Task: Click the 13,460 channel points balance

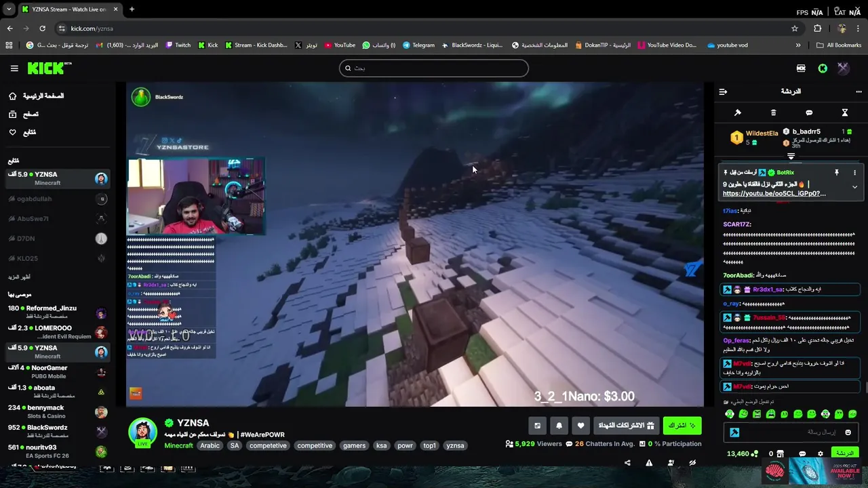Action: pyautogui.click(x=741, y=454)
